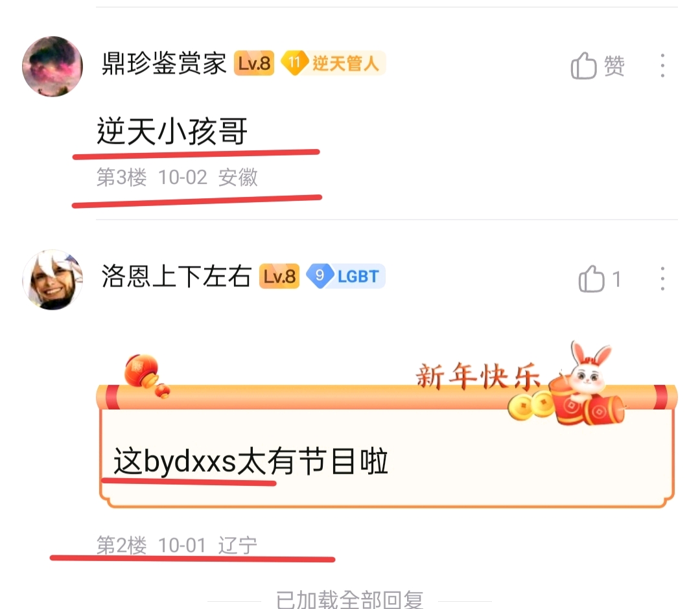Open more options for 鼎珍鉴赏家's comment
700x609 pixels.
tap(662, 65)
